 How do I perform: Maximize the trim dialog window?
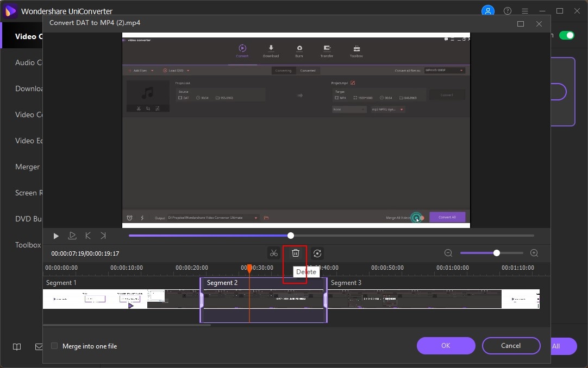click(521, 23)
